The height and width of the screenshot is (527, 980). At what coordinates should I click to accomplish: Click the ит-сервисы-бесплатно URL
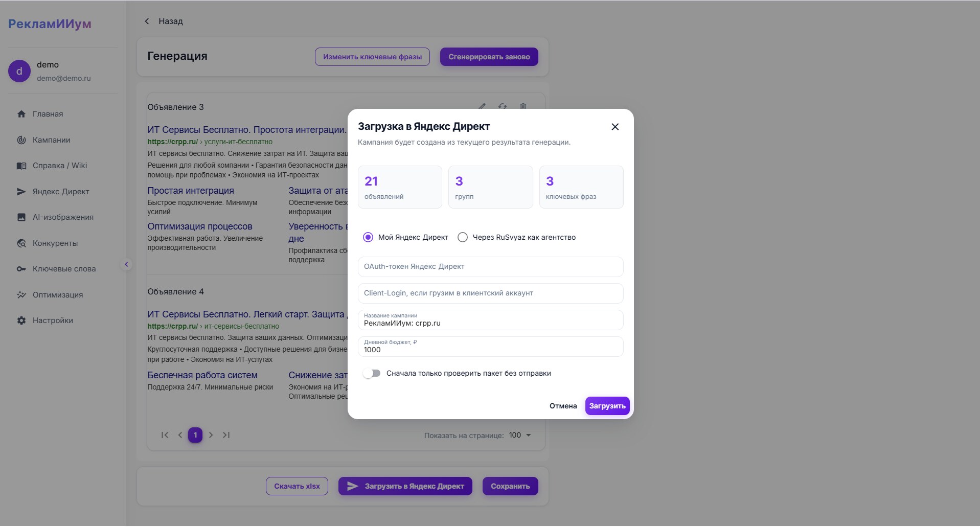tap(242, 326)
